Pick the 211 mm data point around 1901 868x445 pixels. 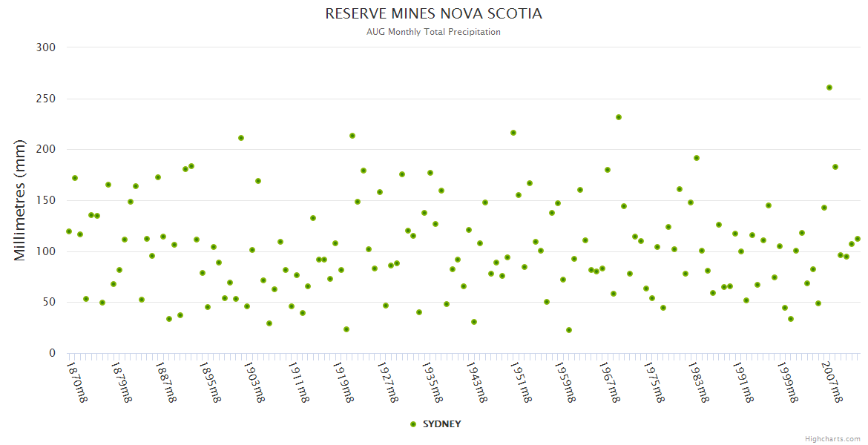pyautogui.click(x=241, y=138)
